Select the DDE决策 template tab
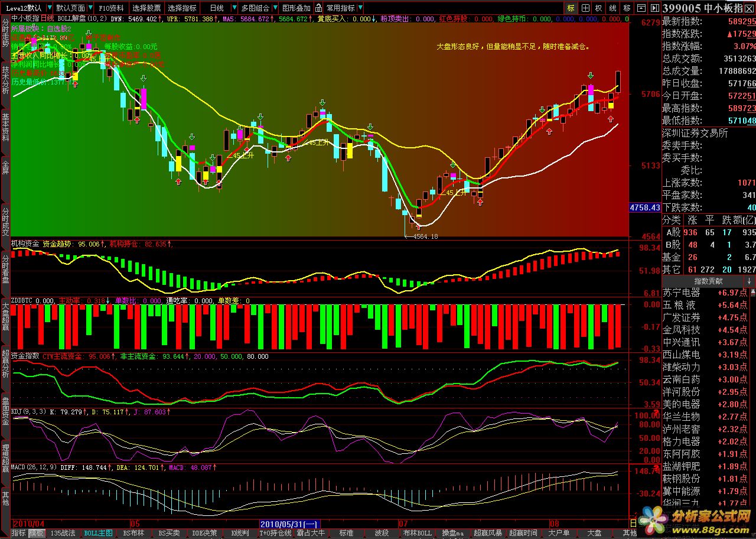The width and height of the screenshot is (756, 539). (204, 532)
